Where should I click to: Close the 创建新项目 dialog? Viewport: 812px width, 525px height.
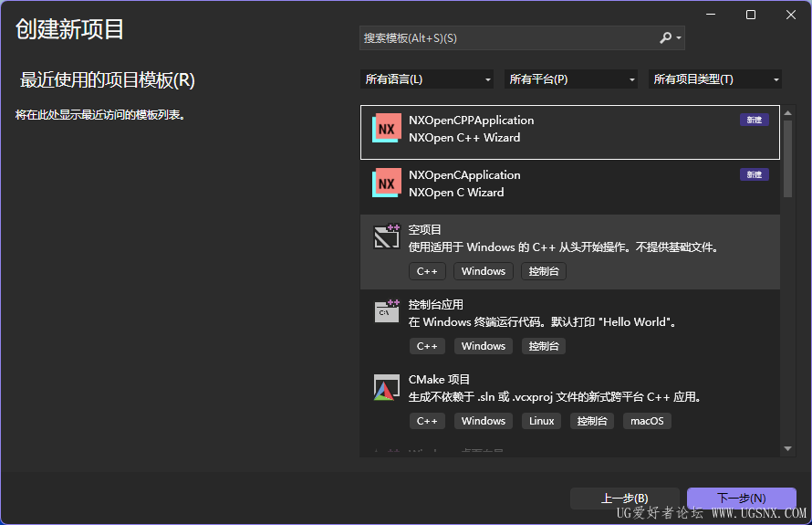791,15
